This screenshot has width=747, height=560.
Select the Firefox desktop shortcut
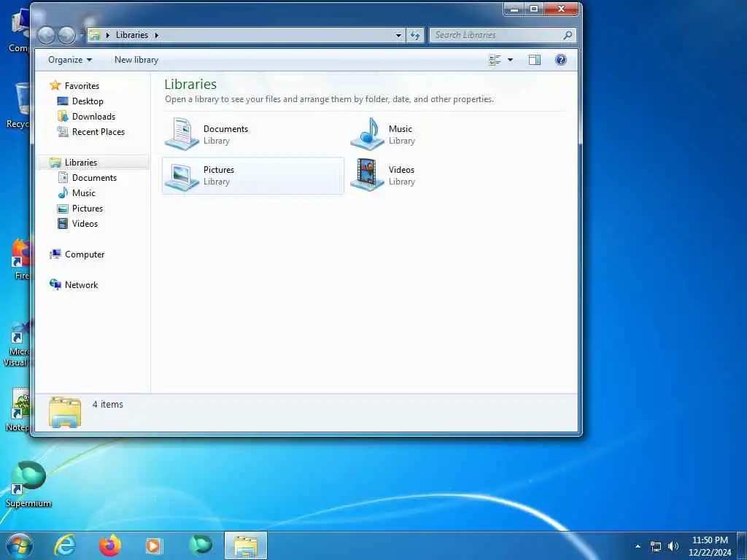pyautogui.click(x=20, y=259)
